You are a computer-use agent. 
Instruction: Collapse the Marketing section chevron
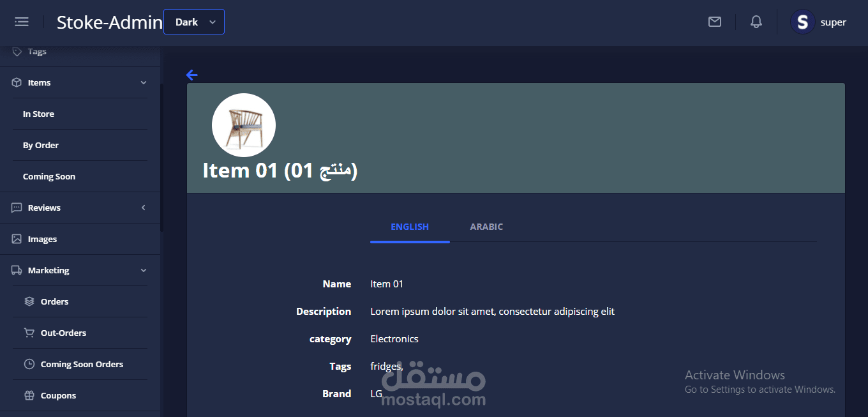click(144, 270)
